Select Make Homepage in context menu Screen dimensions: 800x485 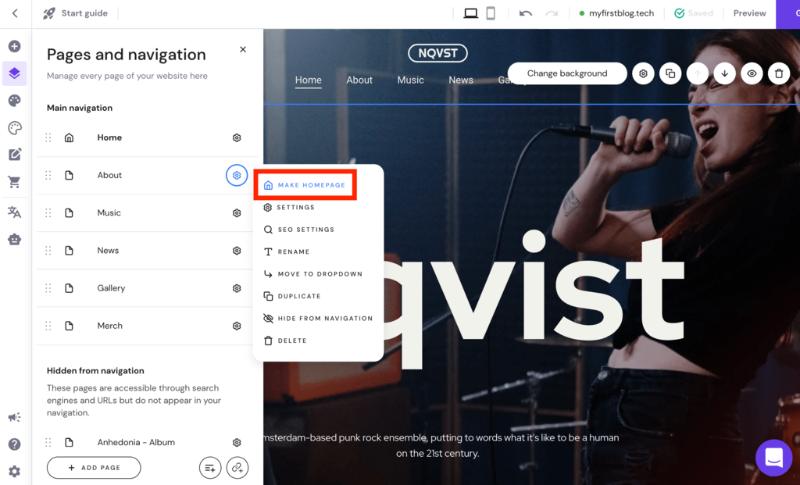point(305,185)
